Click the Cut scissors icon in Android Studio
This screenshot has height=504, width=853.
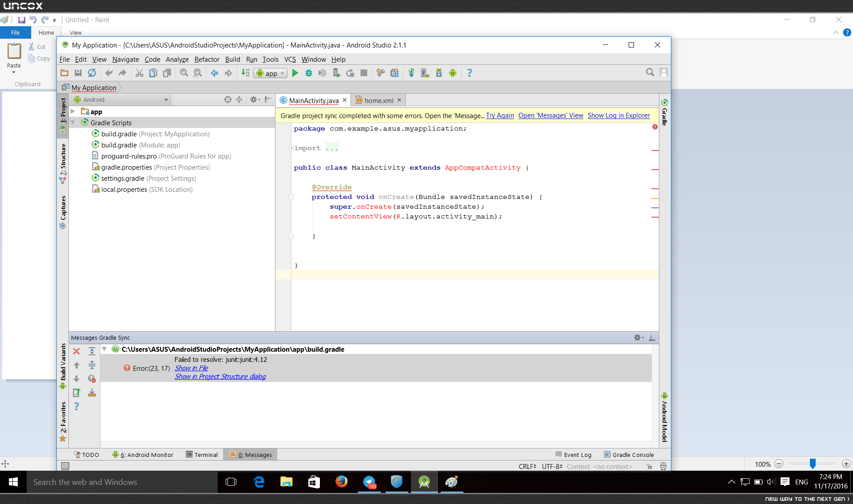(x=140, y=73)
